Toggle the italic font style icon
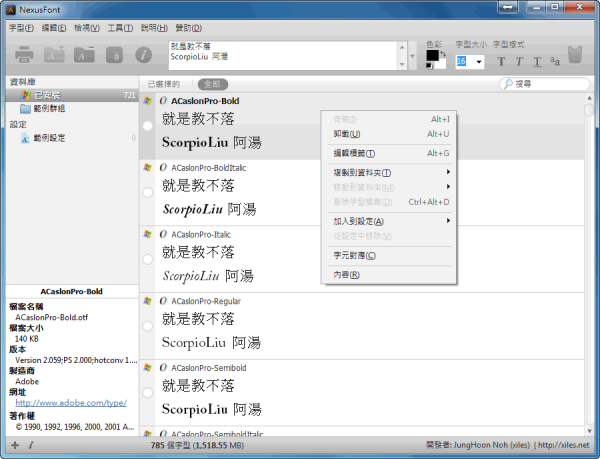Image resolution: width=600 pixels, height=459 pixels. 519,62
